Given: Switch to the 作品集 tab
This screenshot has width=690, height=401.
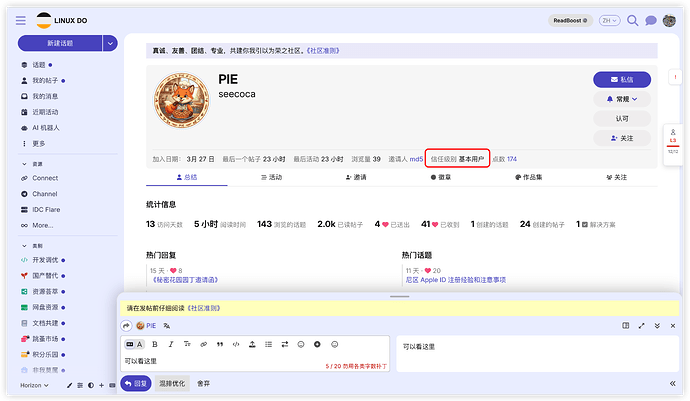Looking at the screenshot, I should pos(529,177).
